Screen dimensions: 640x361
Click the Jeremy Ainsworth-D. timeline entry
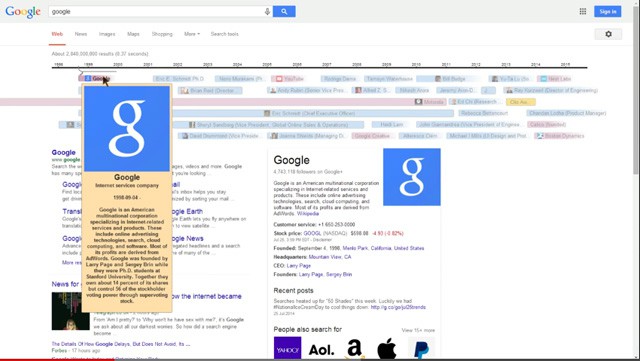pyautogui.click(x=456, y=90)
